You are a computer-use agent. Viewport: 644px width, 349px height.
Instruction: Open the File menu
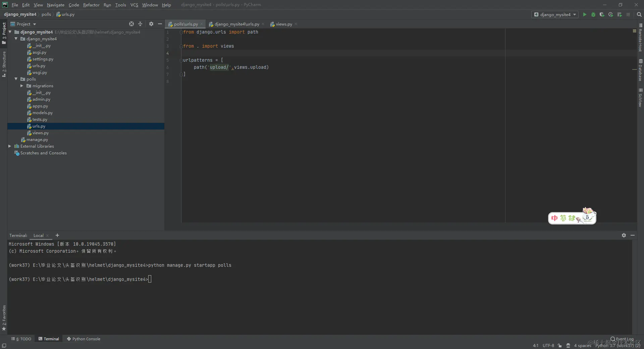pos(15,5)
